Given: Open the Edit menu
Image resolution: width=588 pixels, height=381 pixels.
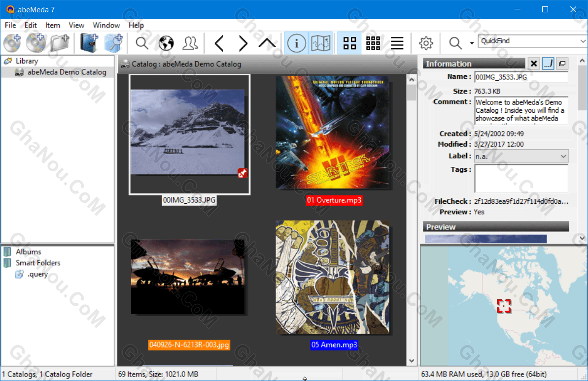Looking at the screenshot, I should point(31,25).
